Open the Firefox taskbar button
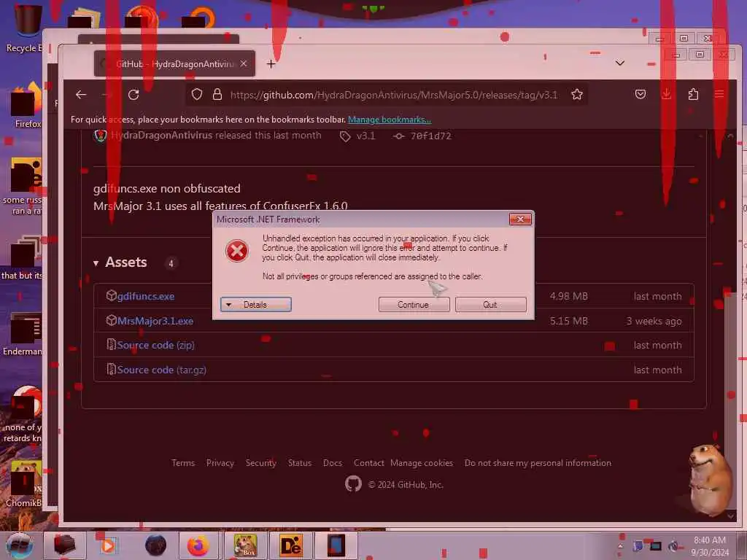 pos(198,545)
